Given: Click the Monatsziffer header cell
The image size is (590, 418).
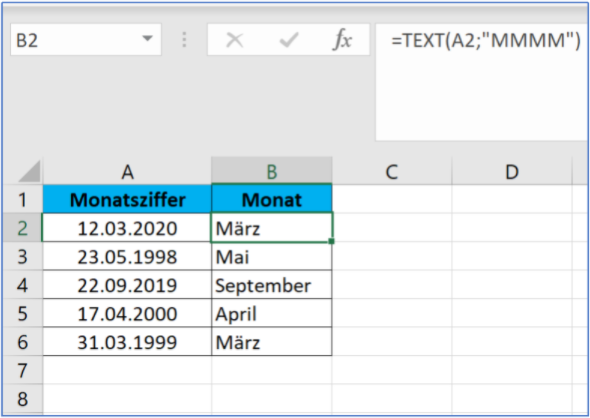Looking at the screenshot, I should tap(127, 199).
